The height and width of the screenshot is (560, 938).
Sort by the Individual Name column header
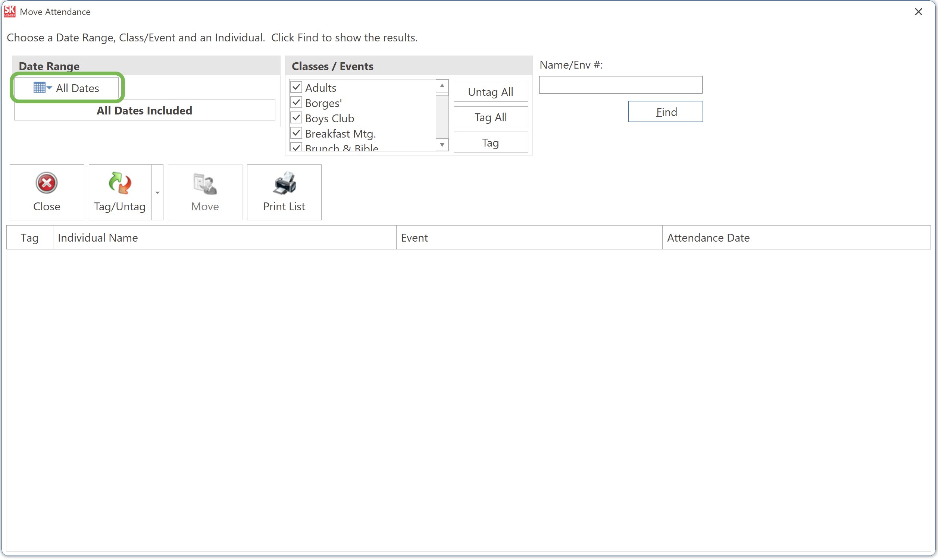coord(98,237)
